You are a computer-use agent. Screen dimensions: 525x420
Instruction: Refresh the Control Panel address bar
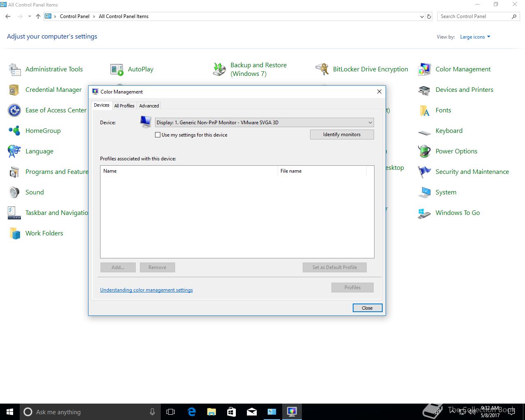[x=429, y=17]
